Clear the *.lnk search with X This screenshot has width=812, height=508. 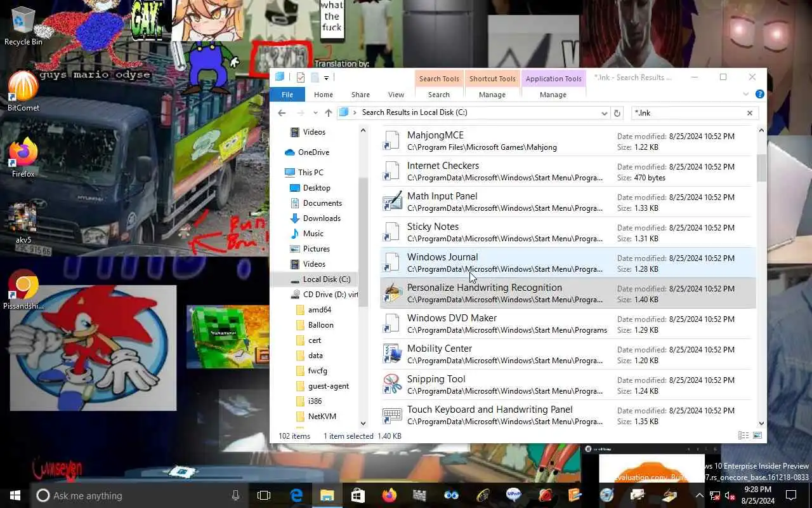pos(749,113)
